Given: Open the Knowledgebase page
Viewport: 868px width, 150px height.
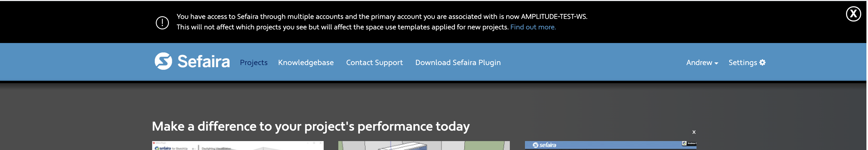Looking at the screenshot, I should 306,62.
